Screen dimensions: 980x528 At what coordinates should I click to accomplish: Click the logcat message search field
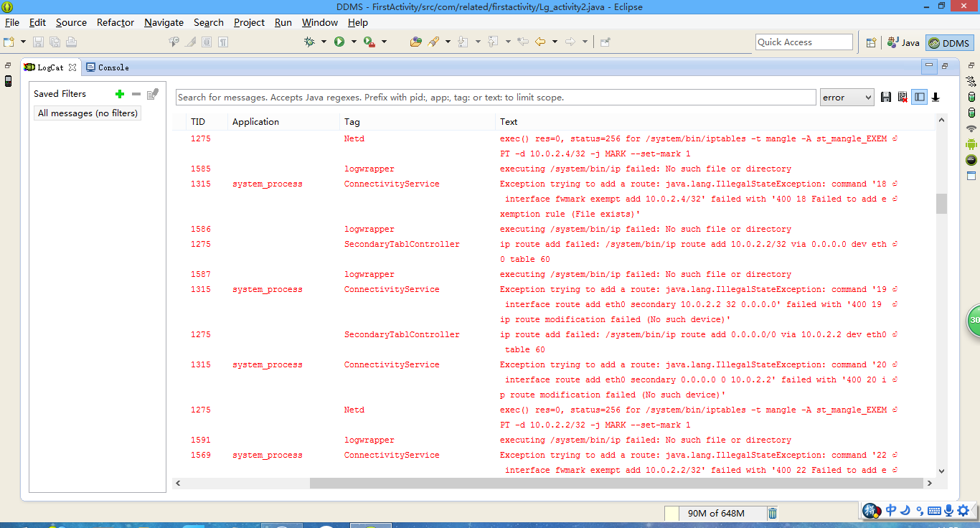[495, 98]
